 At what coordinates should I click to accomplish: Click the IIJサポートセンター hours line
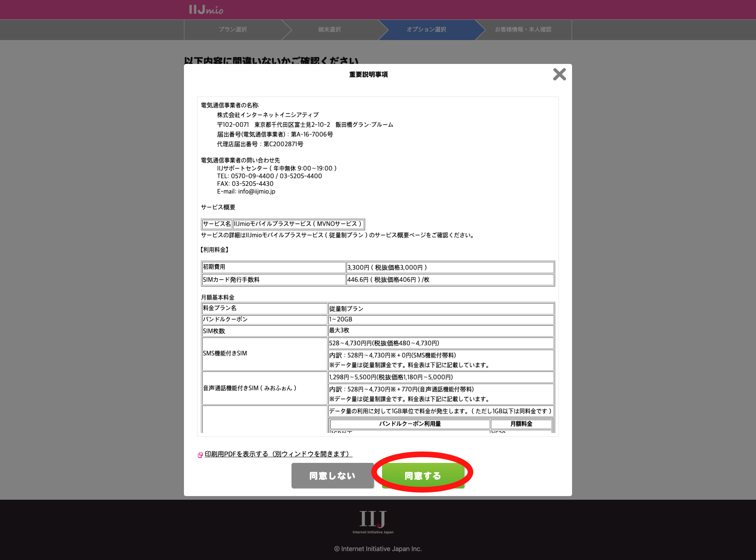277,168
